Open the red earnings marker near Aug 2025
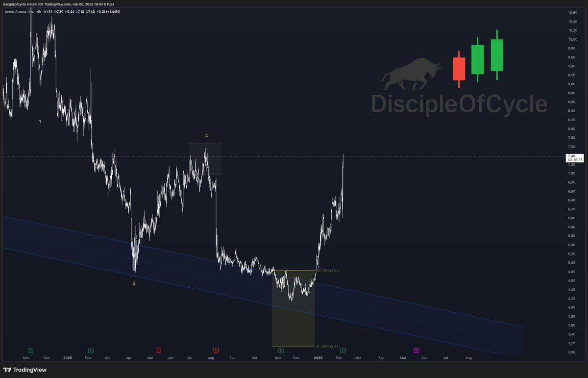The width and height of the screenshot is (588, 378). point(216,350)
